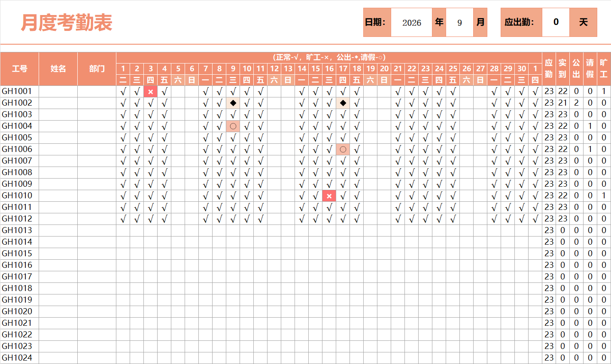The image size is (611, 364).
Task: Click the red × absence mark for GH1001
Action: pyautogui.click(x=150, y=91)
